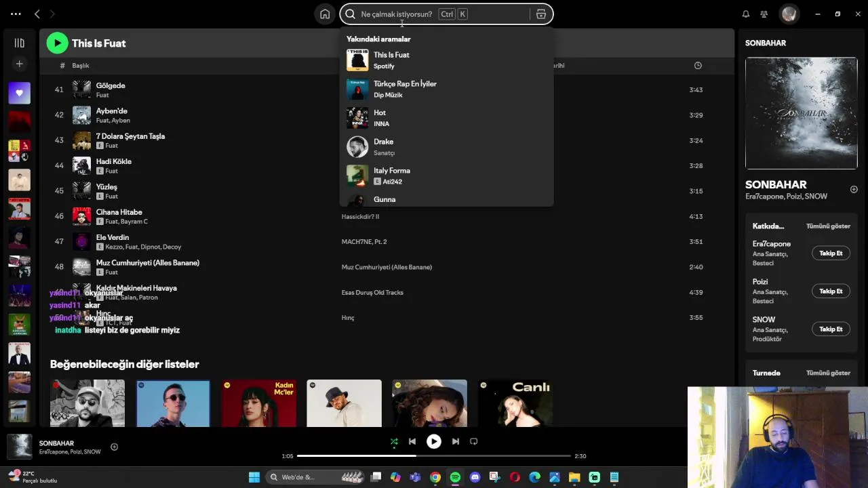The image size is (868, 488).
Task: Skip to next track
Action: (455, 441)
